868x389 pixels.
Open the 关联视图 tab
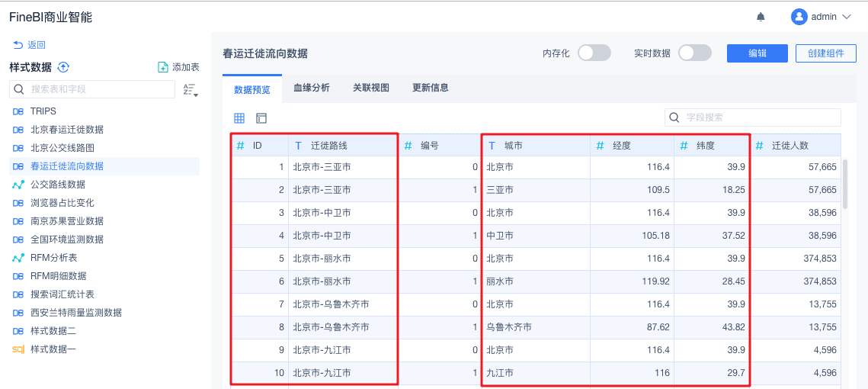pyautogui.click(x=371, y=88)
